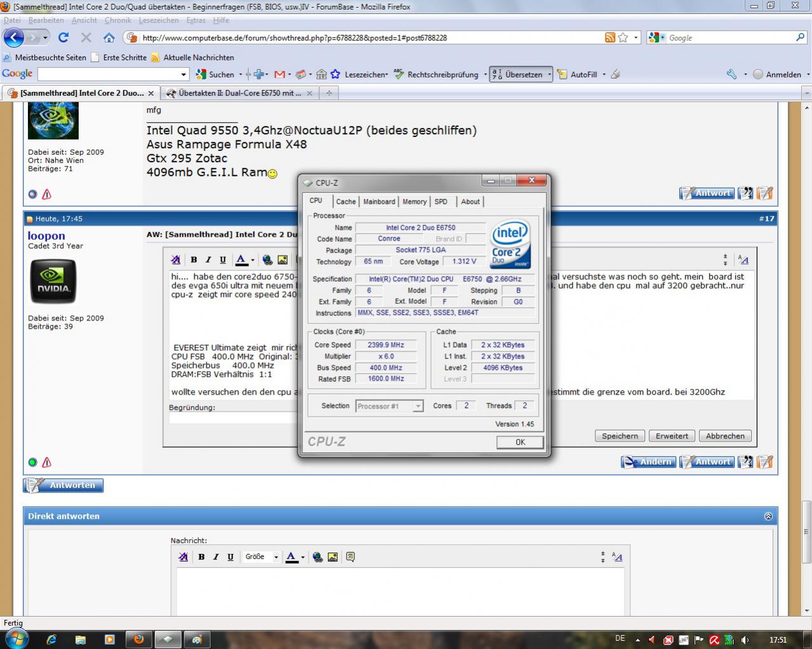Click the report post warning icon under loopon

[46, 462]
